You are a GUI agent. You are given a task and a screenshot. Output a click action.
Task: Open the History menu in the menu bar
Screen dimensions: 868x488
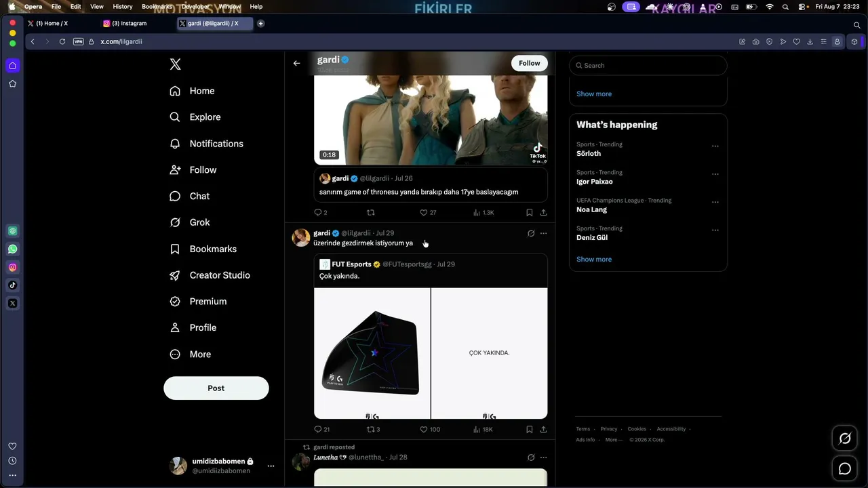click(x=123, y=7)
